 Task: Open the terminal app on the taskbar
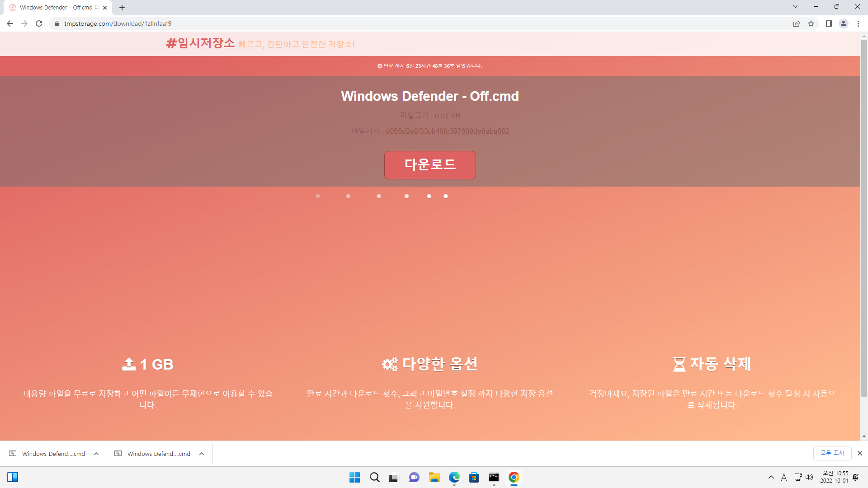point(494,477)
